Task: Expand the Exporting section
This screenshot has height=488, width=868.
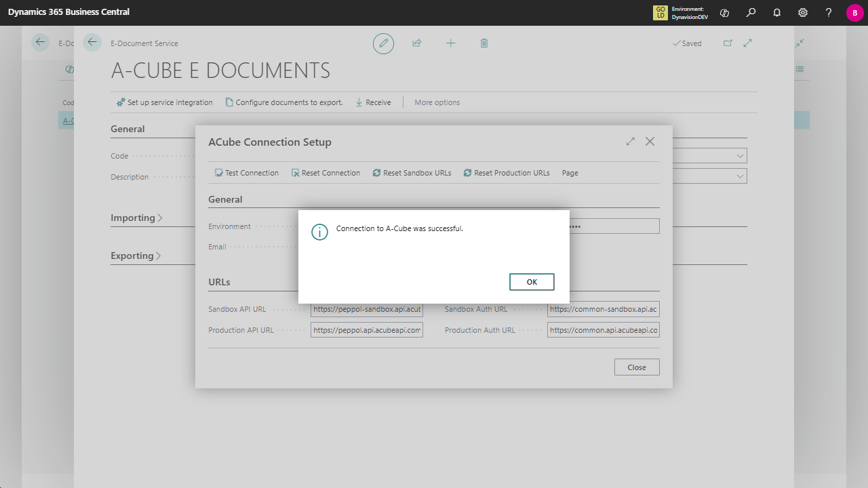Action: (136, 256)
